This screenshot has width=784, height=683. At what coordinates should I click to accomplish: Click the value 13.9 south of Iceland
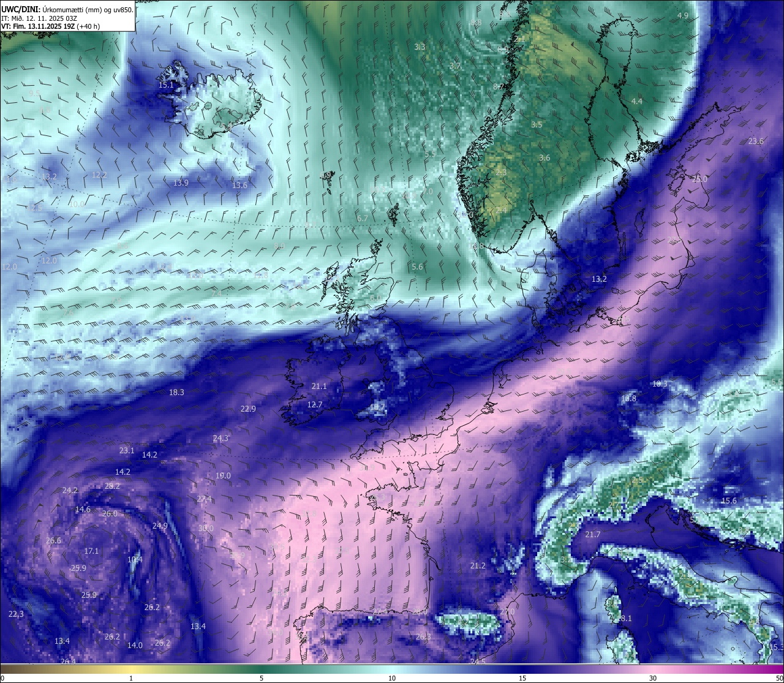tap(181, 183)
